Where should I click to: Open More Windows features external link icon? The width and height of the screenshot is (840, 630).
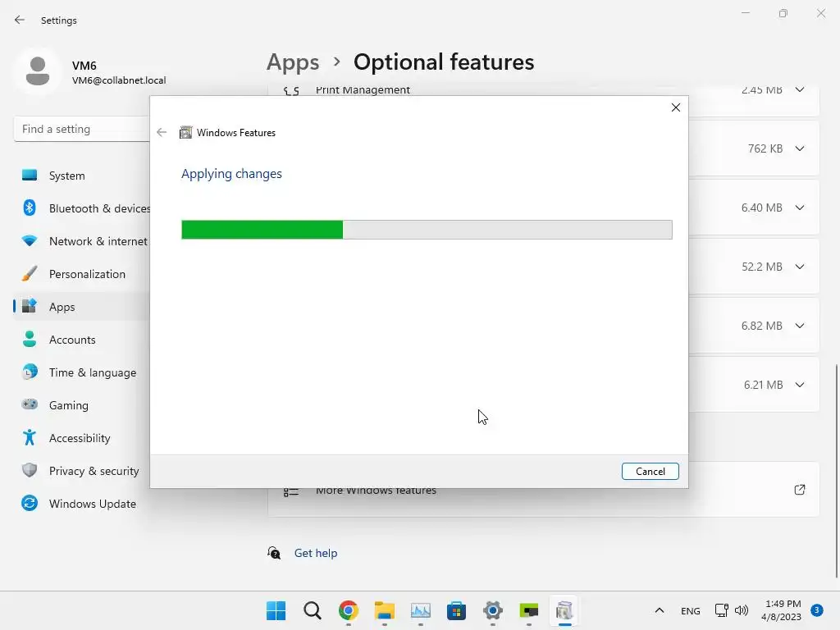point(799,490)
